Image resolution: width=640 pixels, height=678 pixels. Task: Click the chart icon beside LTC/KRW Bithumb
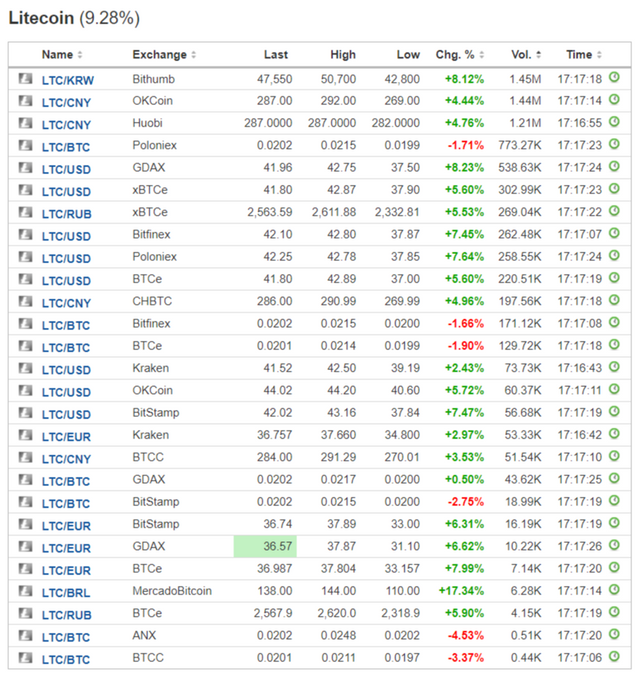coord(26,78)
